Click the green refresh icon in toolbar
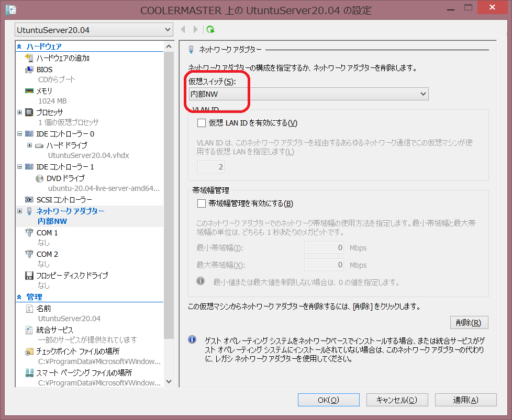The width and height of the screenshot is (512, 420). pyautogui.click(x=210, y=30)
